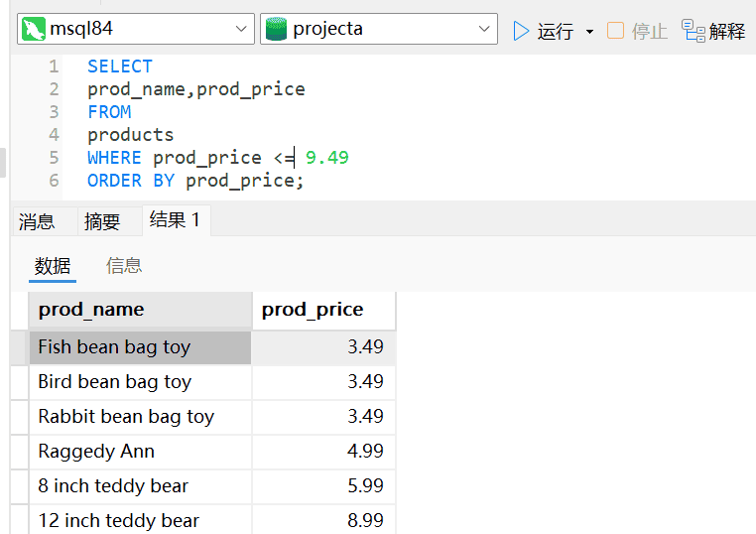This screenshot has width=756, height=534.
Task: Click the Run (运行) play icon
Action: coord(521,31)
